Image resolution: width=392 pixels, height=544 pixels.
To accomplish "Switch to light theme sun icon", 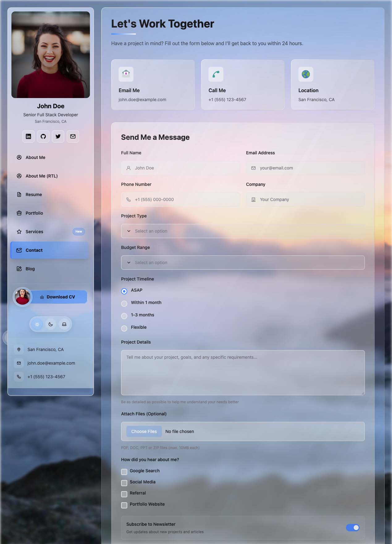I will pyautogui.click(x=37, y=324).
